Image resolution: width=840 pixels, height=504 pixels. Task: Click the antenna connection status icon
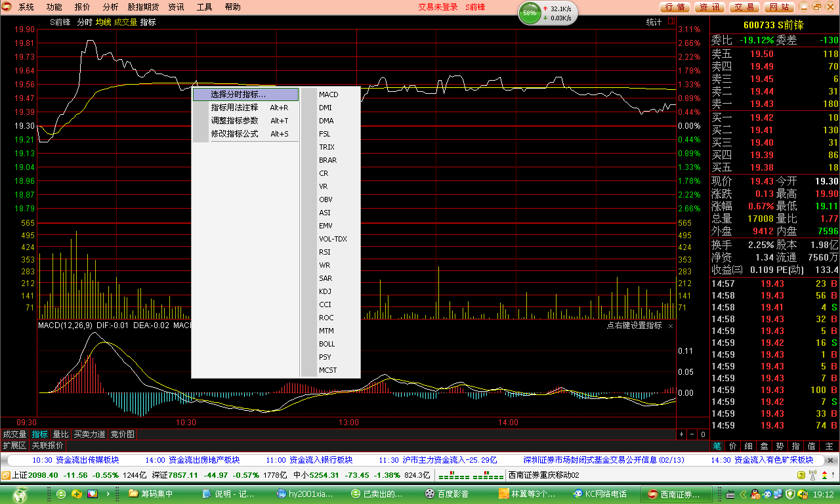811,475
